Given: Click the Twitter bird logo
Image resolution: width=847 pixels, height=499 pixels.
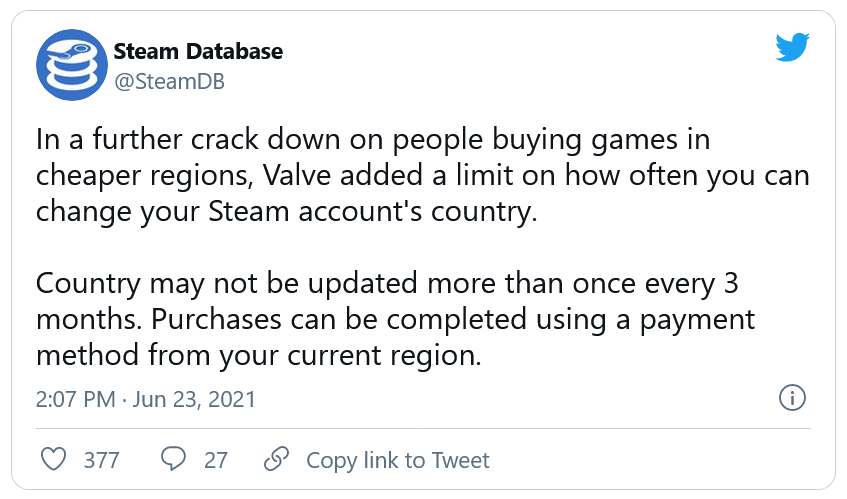Looking at the screenshot, I should pyautogui.click(x=791, y=45).
